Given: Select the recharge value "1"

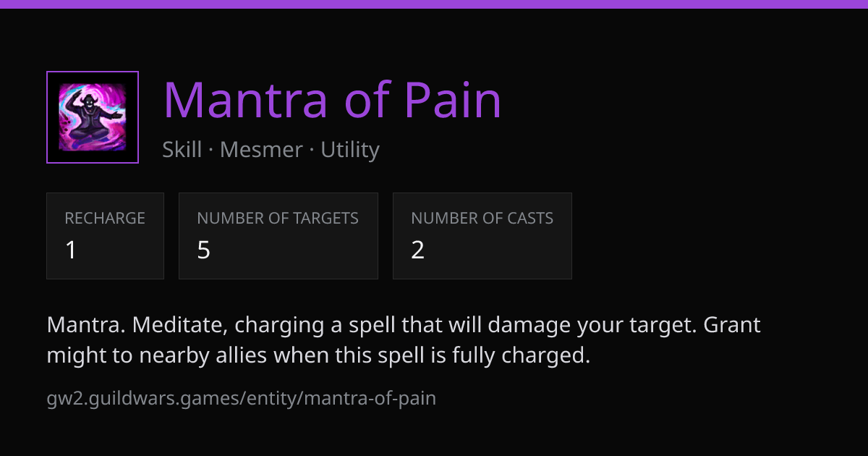Looking at the screenshot, I should point(71,250).
